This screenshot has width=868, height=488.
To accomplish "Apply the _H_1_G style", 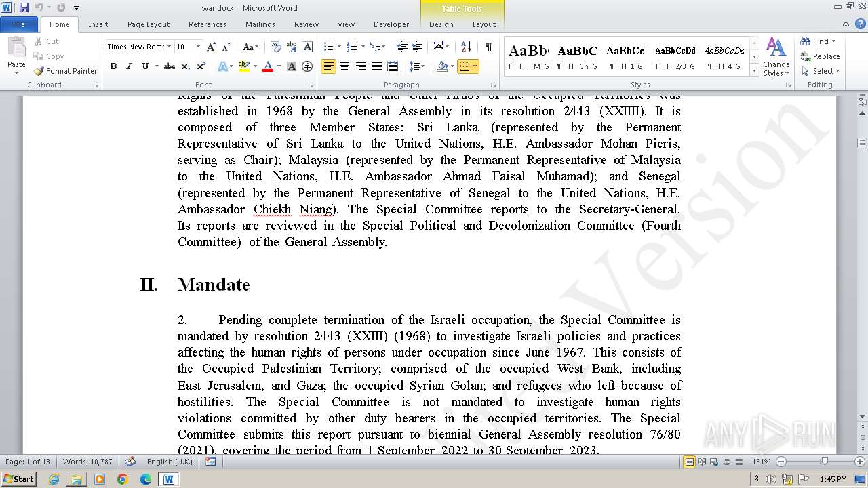I will tap(627, 57).
